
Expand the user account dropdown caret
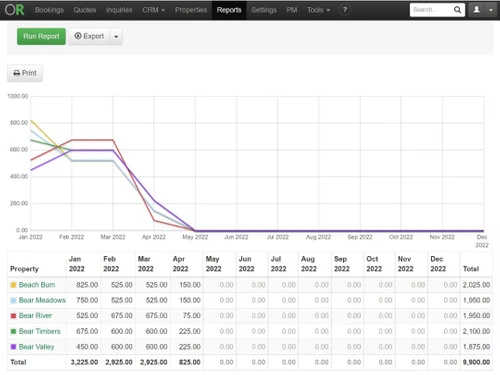[491, 10]
